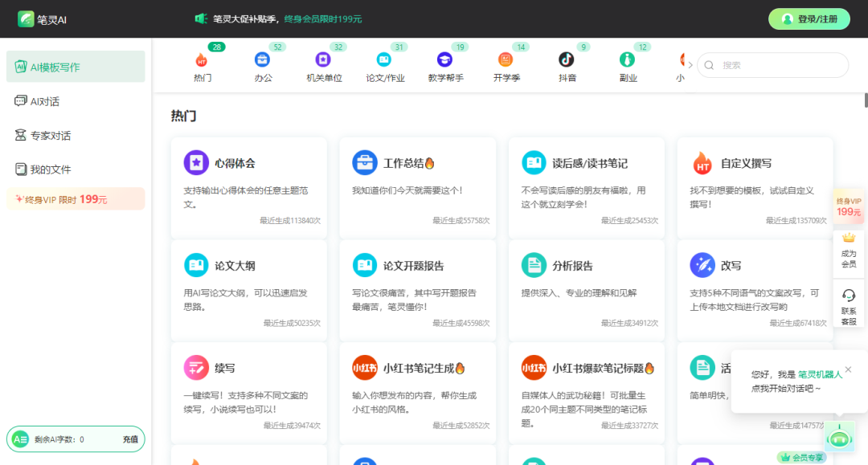Select the 教学帮手 graduation cap icon
The height and width of the screenshot is (465, 868).
444,59
